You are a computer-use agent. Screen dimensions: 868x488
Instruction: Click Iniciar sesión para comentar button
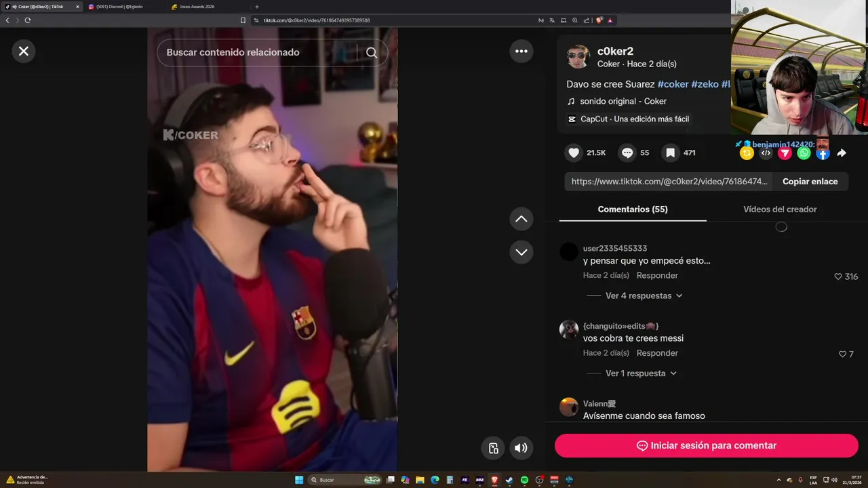pos(707,445)
